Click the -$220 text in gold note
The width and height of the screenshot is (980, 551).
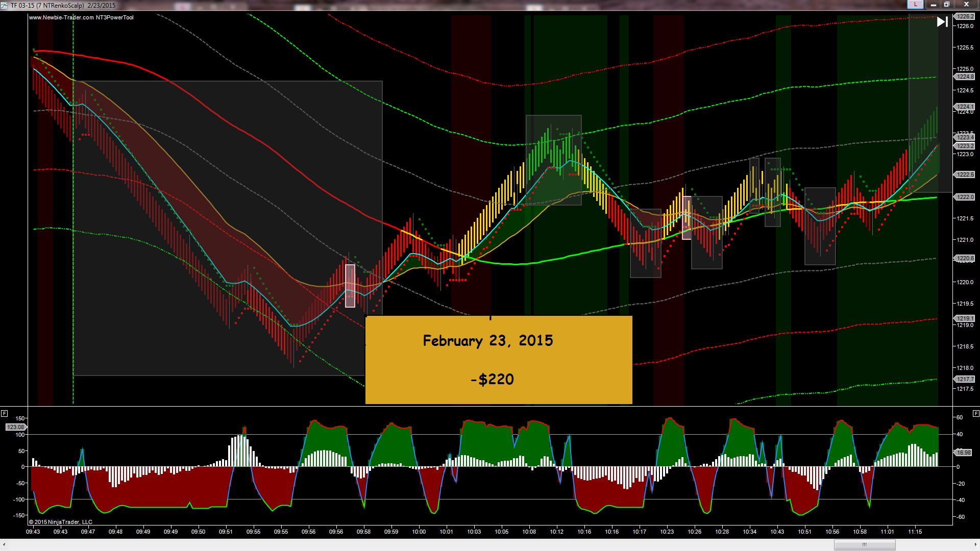[492, 379]
